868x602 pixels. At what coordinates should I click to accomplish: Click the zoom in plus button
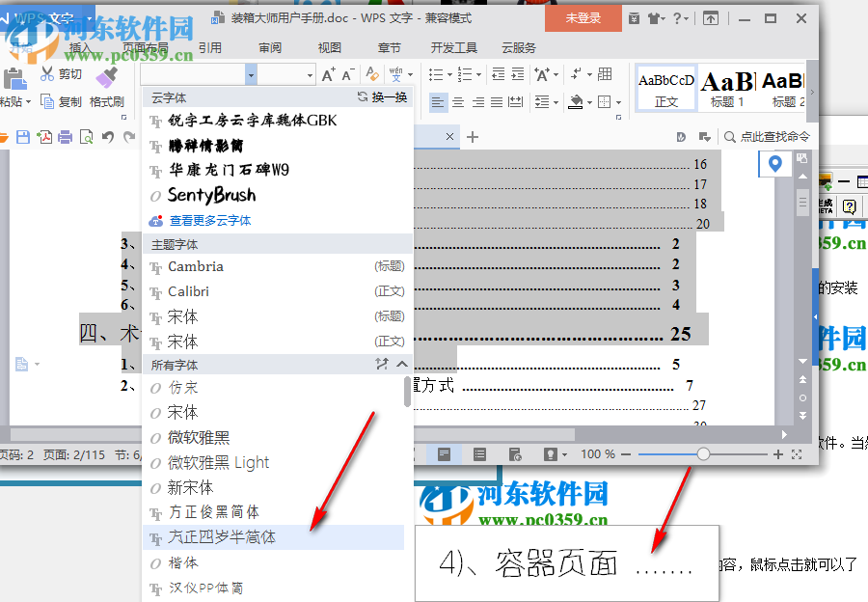[778, 454]
